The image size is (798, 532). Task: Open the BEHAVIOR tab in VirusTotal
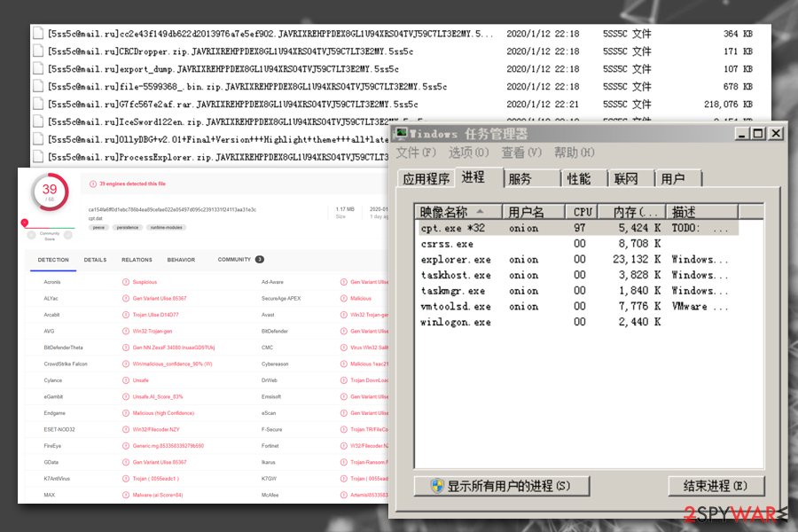tap(181, 260)
